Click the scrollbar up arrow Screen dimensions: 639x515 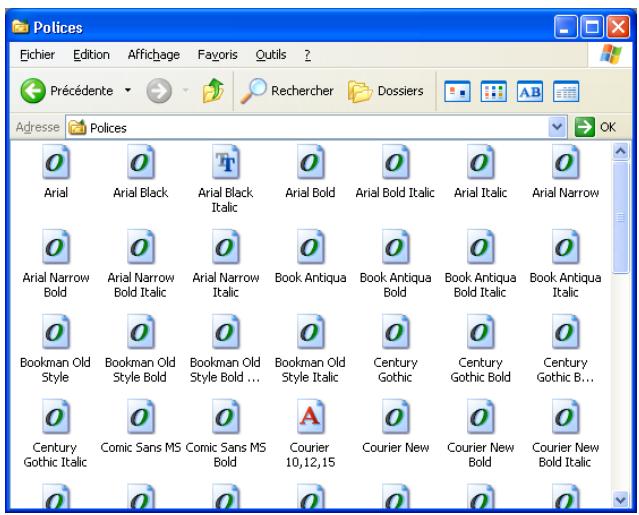click(621, 152)
